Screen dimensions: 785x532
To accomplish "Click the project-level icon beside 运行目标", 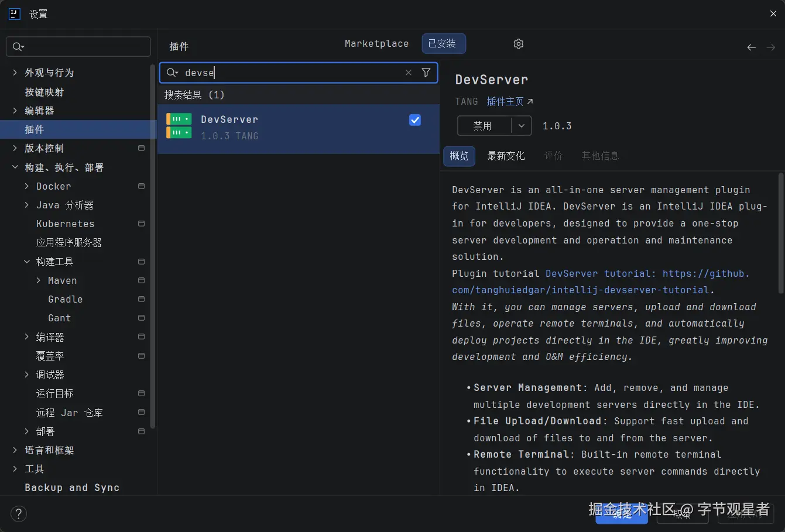I will [x=141, y=393].
